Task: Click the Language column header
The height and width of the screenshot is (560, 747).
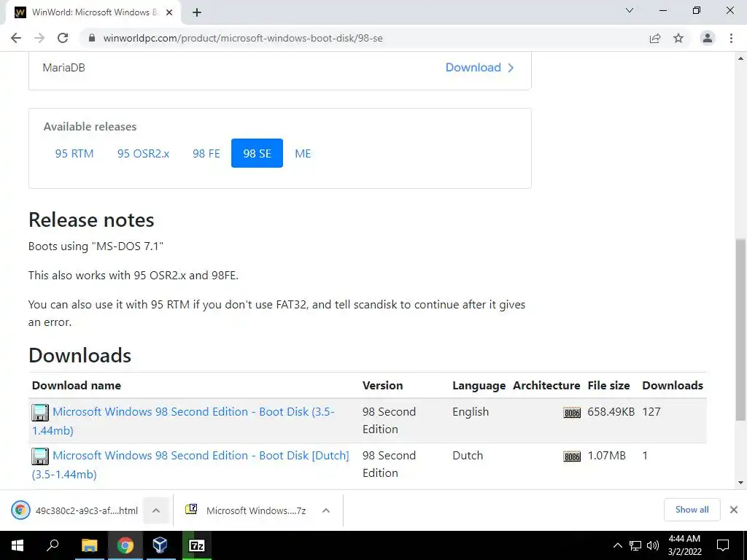Action: [x=479, y=386]
